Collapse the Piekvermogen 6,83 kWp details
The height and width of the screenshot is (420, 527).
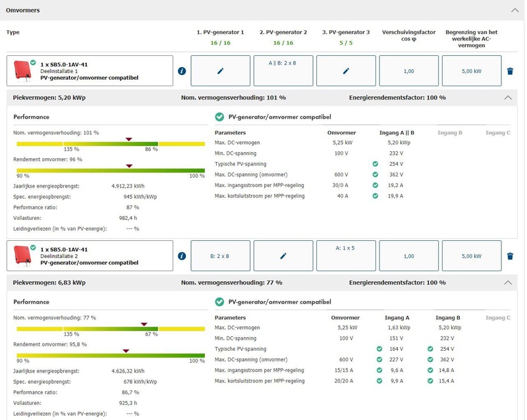(507, 282)
